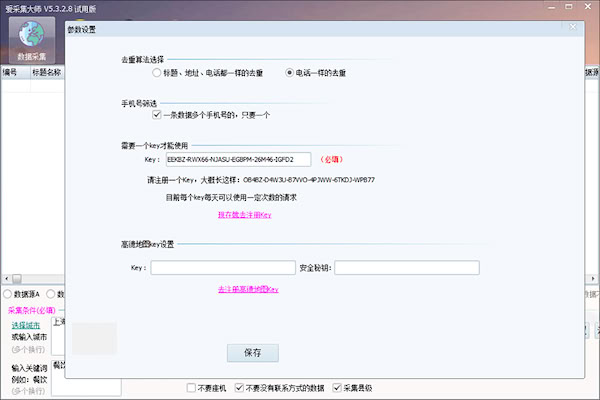Click the required Key input field
600x400 pixels.
click(x=238, y=160)
